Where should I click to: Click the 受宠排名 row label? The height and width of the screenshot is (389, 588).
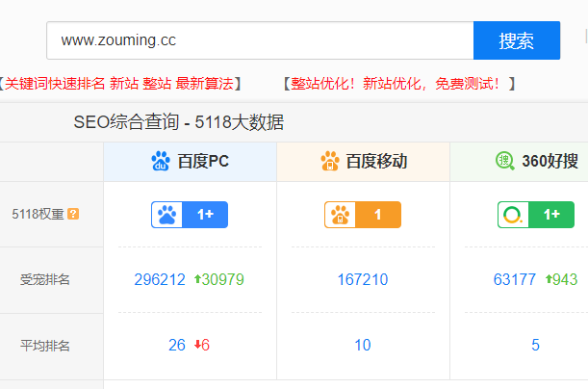pyautogui.click(x=45, y=280)
